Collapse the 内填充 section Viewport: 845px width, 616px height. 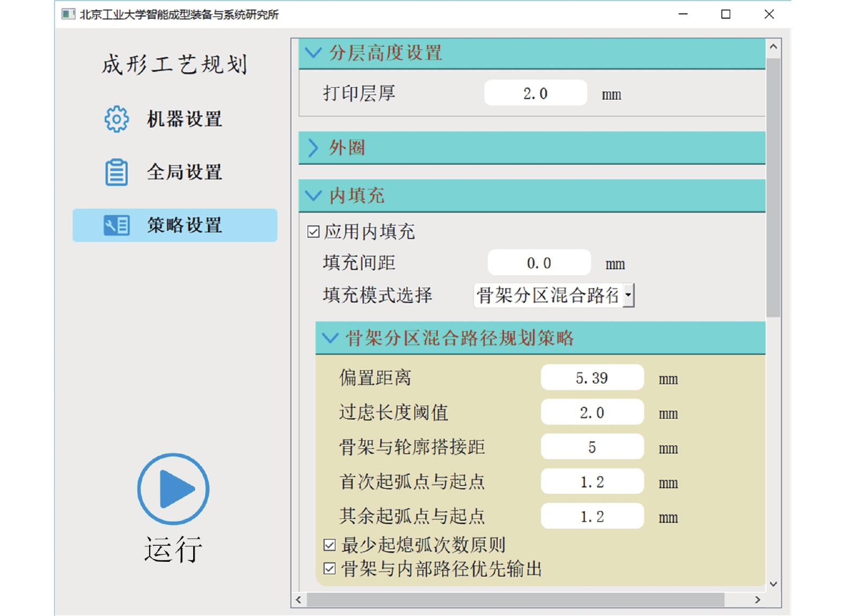tap(313, 195)
